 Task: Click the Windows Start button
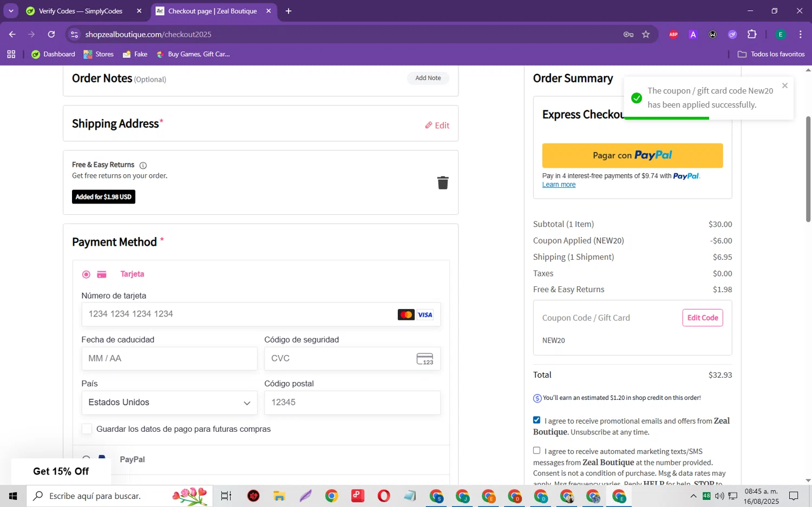click(13, 496)
